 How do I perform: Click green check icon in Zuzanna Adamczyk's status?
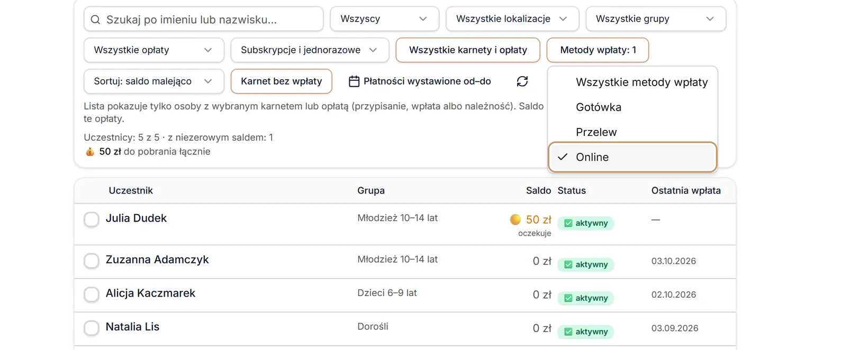coord(568,264)
